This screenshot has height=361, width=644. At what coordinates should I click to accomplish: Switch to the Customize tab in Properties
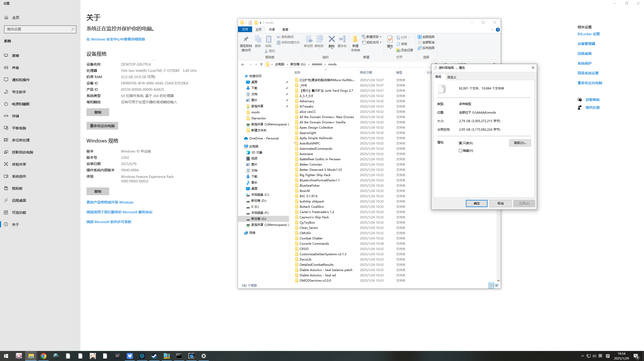coord(452,77)
